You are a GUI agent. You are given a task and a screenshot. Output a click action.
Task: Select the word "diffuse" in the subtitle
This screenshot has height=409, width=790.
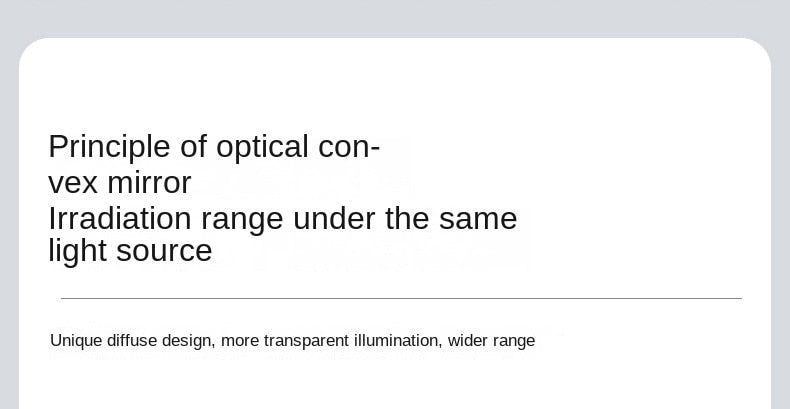(x=132, y=340)
